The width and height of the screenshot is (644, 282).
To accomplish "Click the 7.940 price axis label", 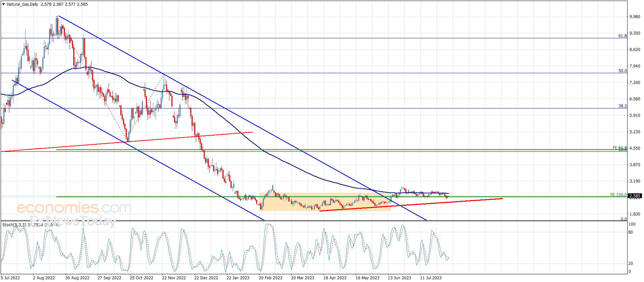I will pos(635,66).
